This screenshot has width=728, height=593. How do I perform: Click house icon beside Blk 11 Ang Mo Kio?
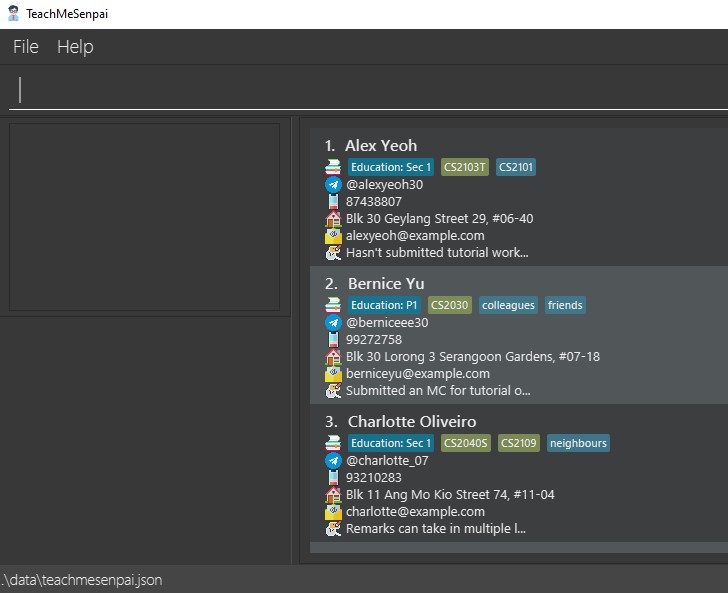point(333,495)
